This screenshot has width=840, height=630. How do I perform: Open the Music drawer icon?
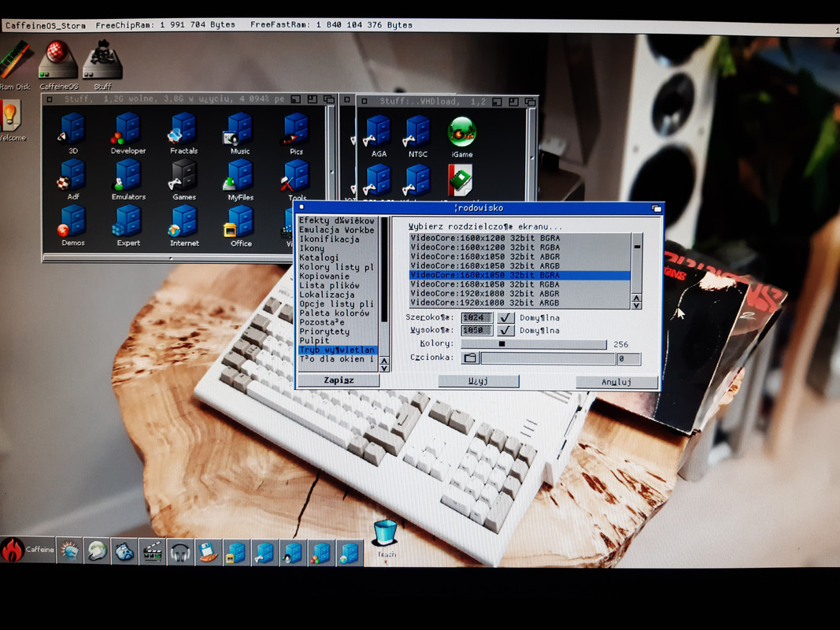[239, 128]
